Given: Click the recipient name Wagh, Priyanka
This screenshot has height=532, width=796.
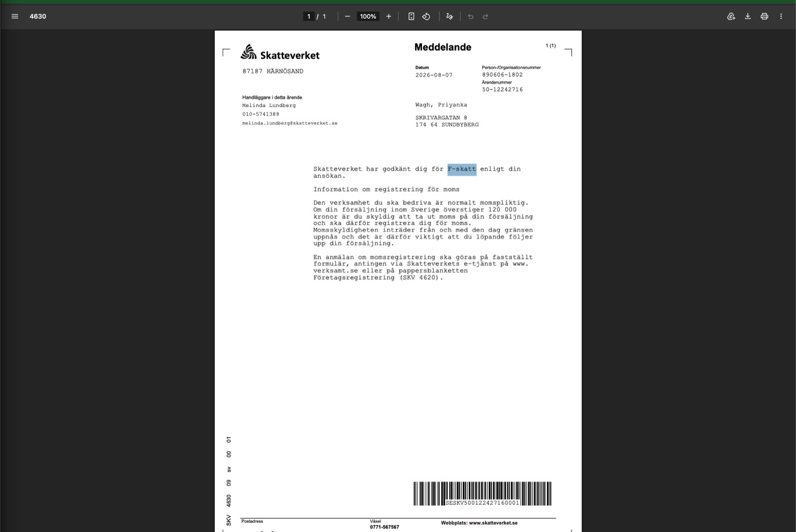Looking at the screenshot, I should coord(441,105).
